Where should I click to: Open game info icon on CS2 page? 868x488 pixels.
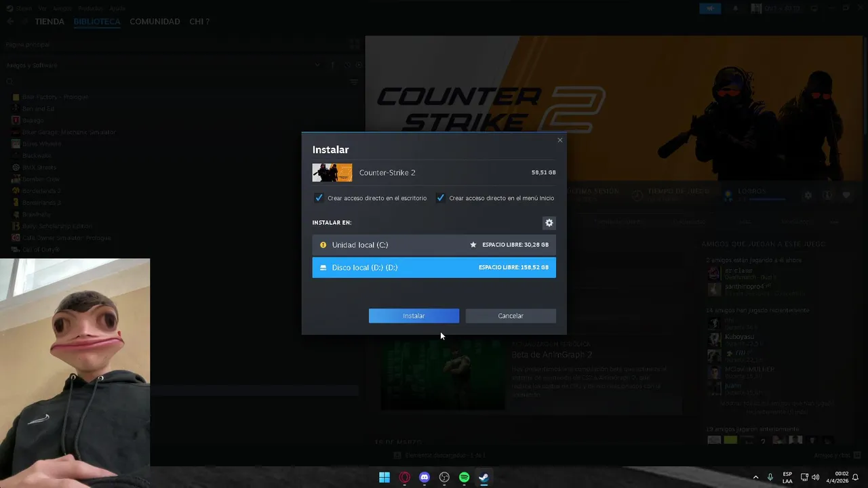pos(827,195)
